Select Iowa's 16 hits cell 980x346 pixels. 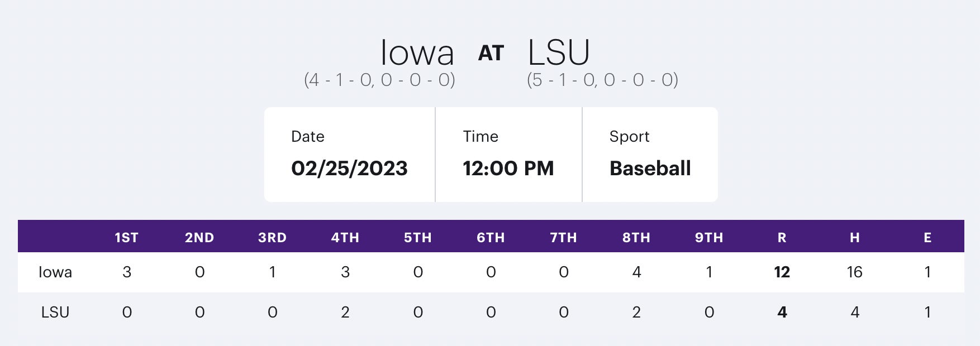[x=854, y=272]
